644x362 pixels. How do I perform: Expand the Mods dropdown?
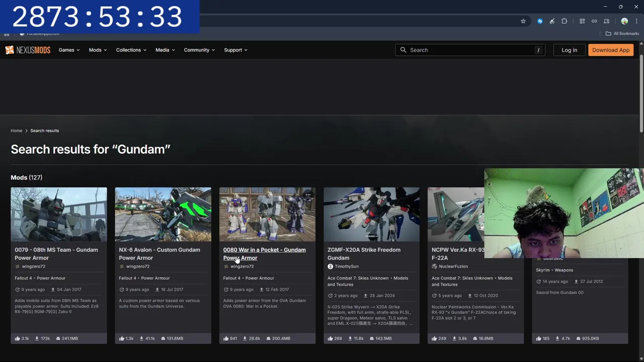[98, 50]
